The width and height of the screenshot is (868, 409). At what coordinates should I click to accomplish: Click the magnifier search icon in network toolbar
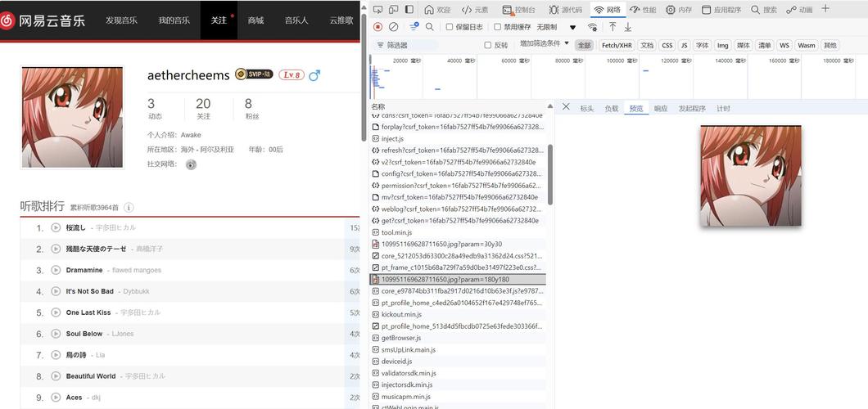coord(430,26)
